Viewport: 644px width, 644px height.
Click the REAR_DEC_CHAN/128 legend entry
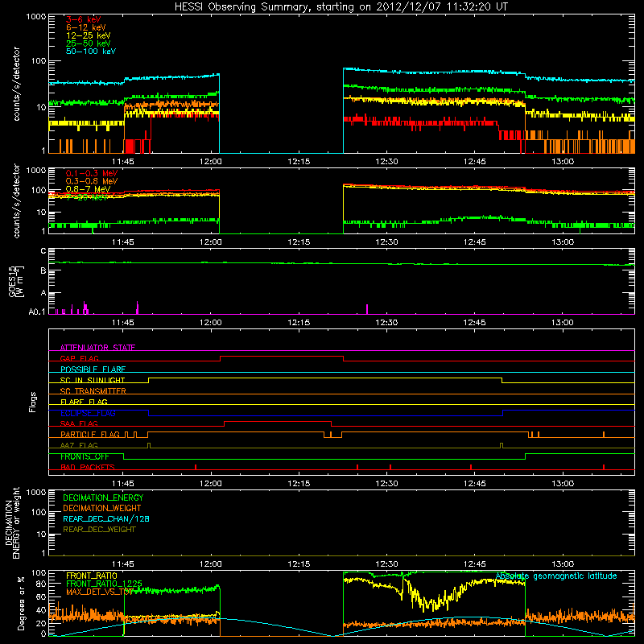[x=106, y=518]
